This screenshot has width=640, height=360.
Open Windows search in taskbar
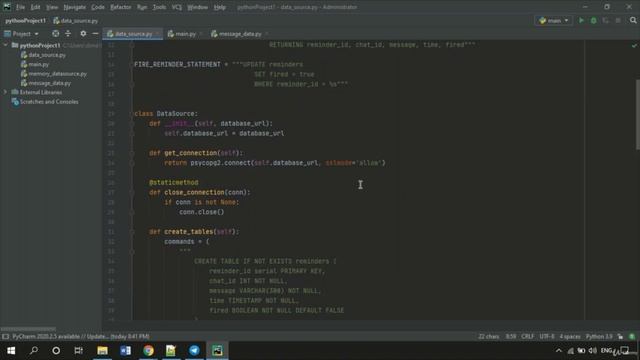coord(34,351)
